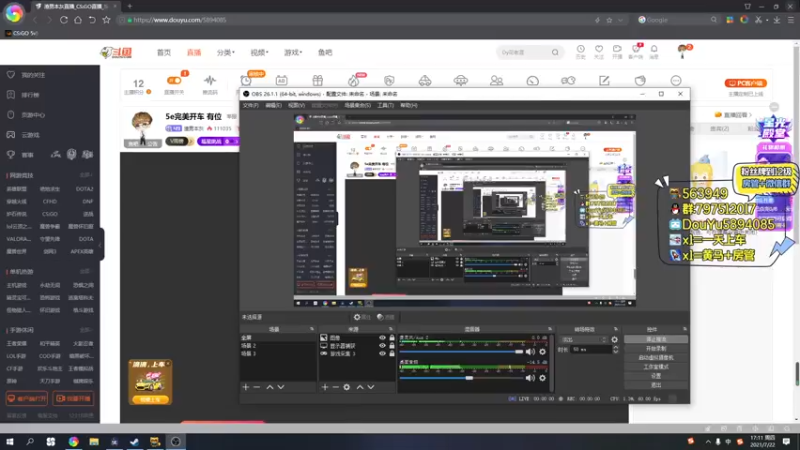Open the audio waveform icon in streamer toolbar

coord(210,81)
